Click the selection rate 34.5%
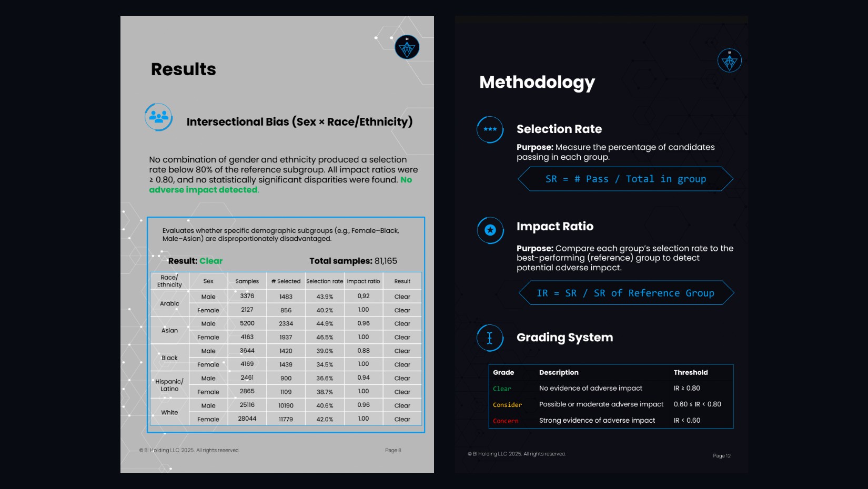 325,364
